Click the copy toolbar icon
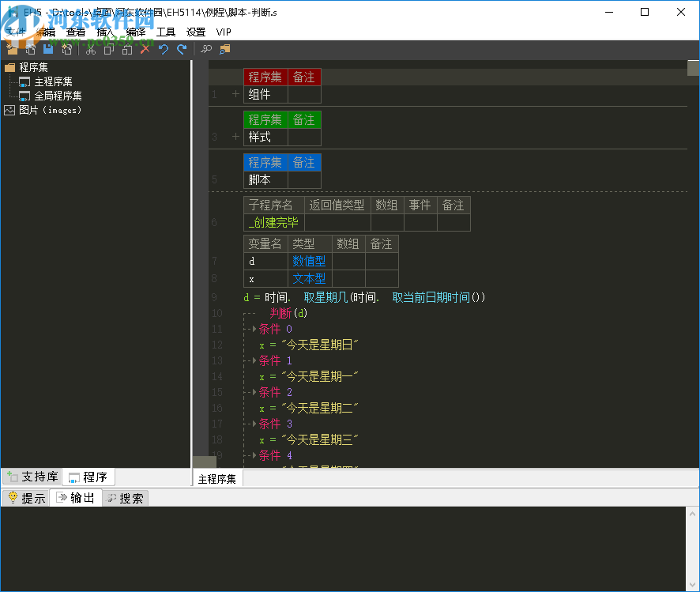The height and width of the screenshot is (592, 700). (x=108, y=49)
